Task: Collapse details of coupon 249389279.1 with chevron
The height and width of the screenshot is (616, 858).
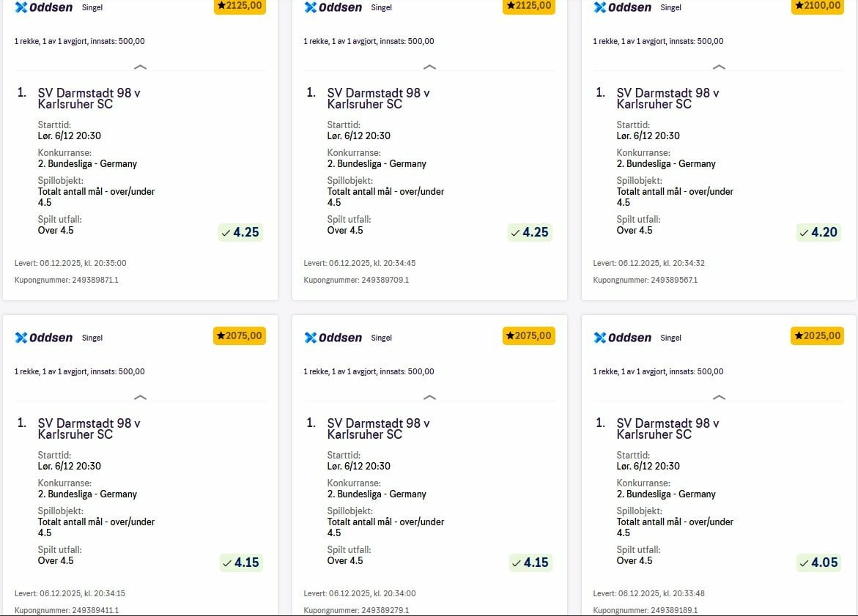Action: [430, 397]
